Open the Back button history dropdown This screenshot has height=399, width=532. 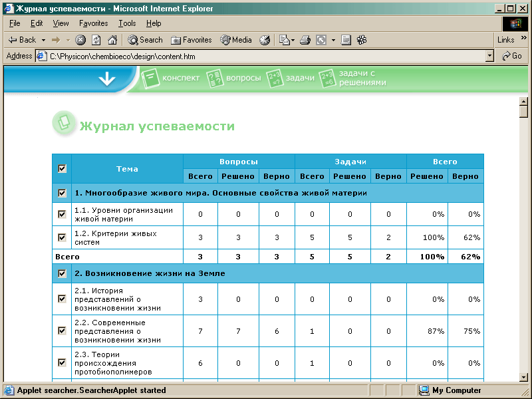43,40
